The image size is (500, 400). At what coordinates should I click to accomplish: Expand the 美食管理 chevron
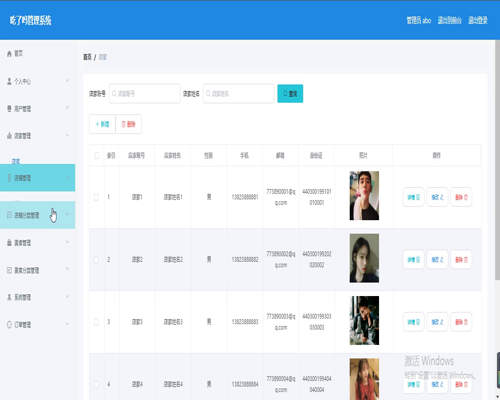click(67, 242)
